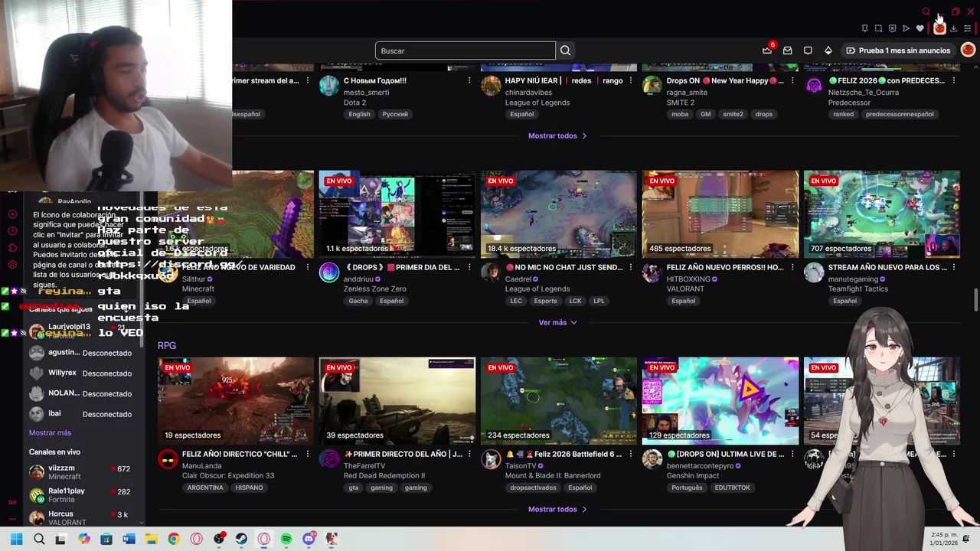Click the Bits diamond icon
980x551 pixels.
(x=828, y=51)
